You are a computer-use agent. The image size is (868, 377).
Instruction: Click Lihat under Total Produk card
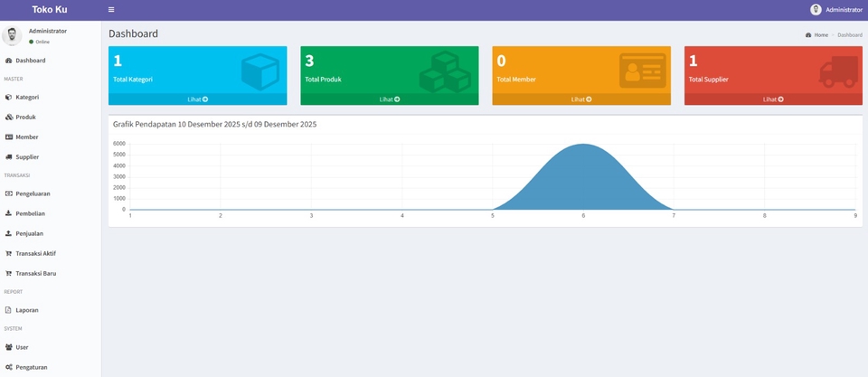(389, 99)
